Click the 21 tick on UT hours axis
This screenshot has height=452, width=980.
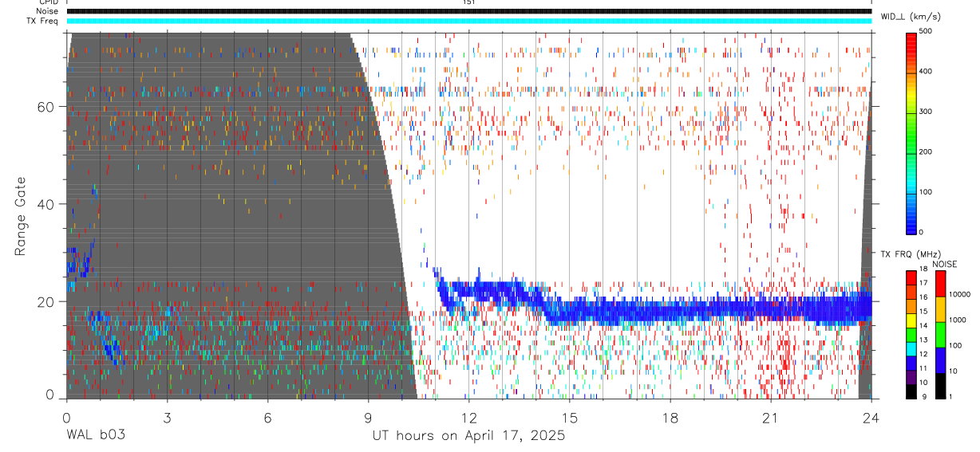771,417
